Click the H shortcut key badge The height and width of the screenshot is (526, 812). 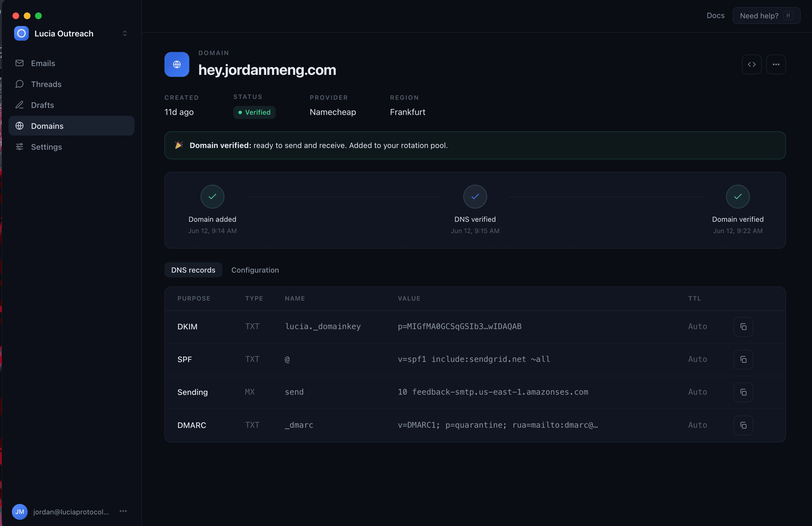click(x=788, y=16)
